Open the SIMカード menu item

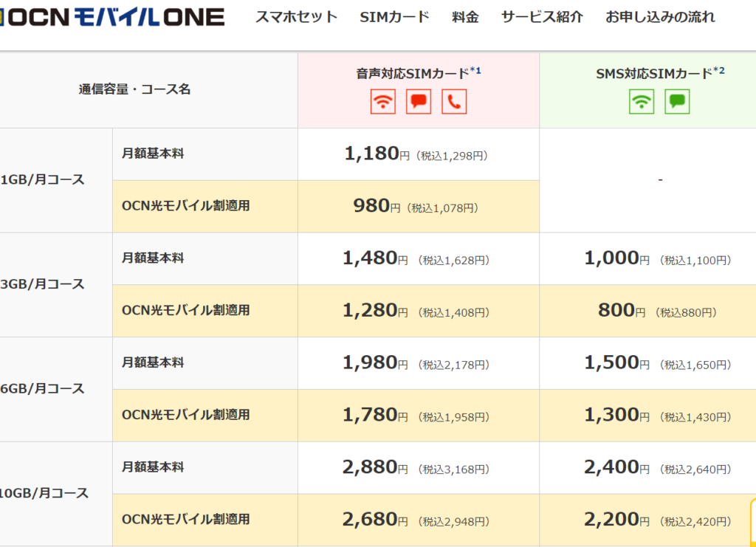click(x=394, y=17)
